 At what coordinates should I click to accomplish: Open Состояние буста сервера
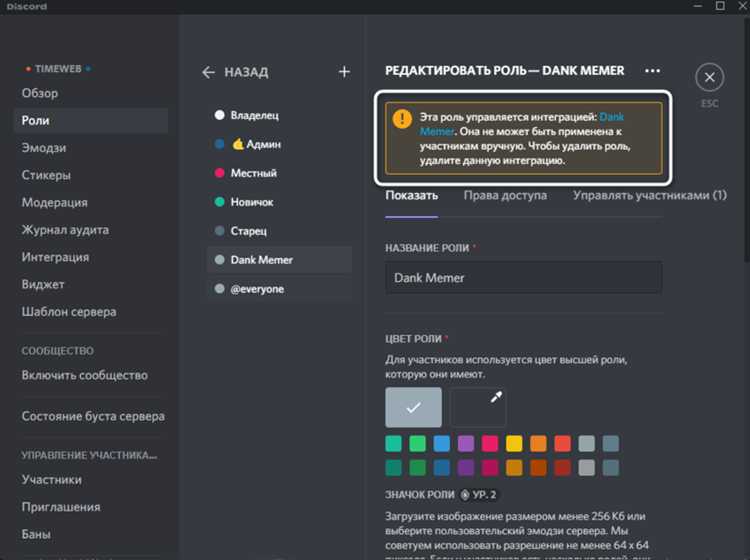[91, 416]
